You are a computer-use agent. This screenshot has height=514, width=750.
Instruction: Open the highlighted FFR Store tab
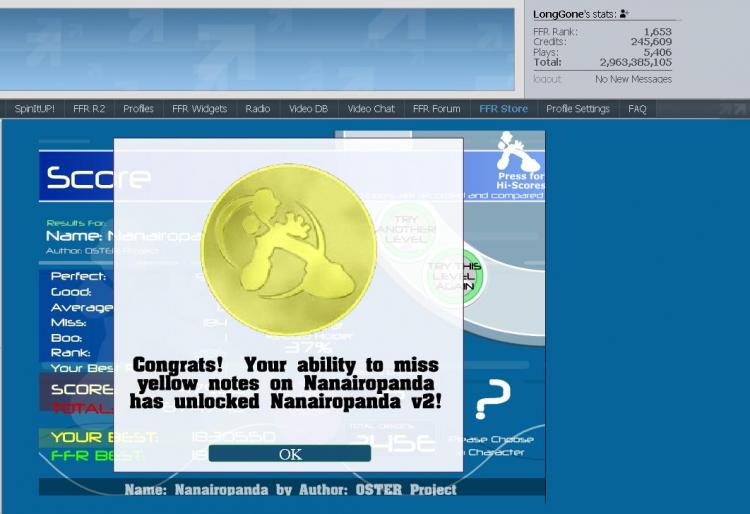pos(503,109)
